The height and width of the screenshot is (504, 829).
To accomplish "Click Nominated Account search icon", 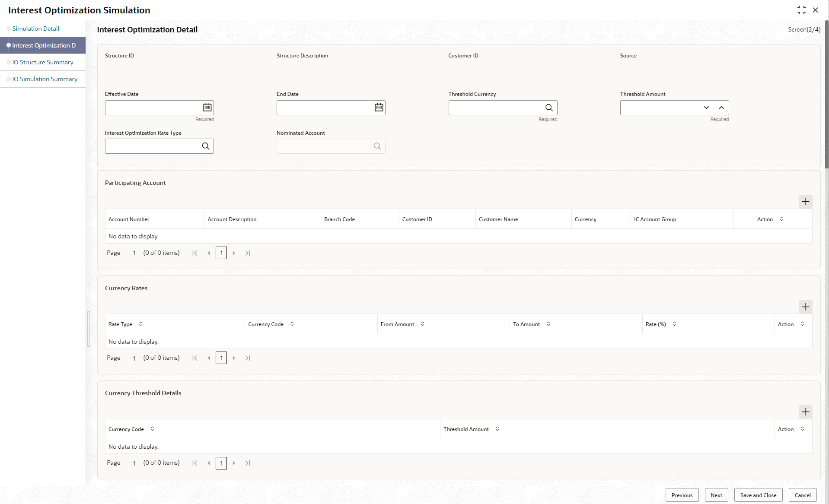I will click(377, 146).
